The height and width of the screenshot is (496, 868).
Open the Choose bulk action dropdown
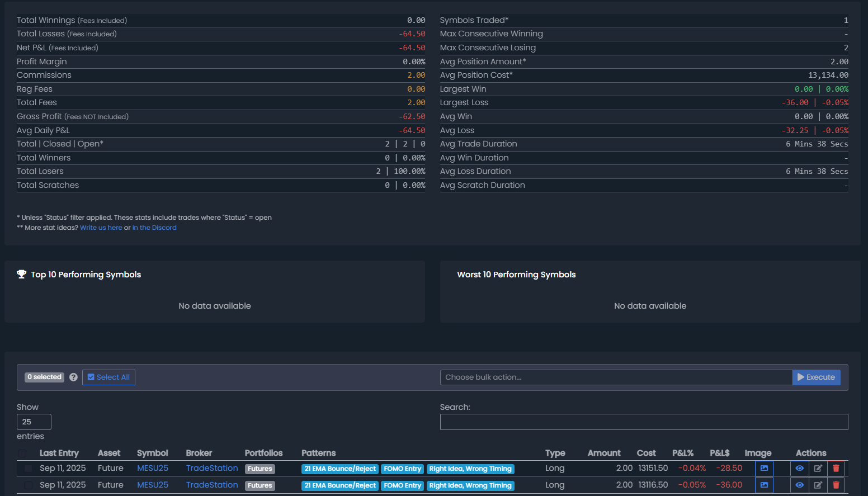[616, 377]
